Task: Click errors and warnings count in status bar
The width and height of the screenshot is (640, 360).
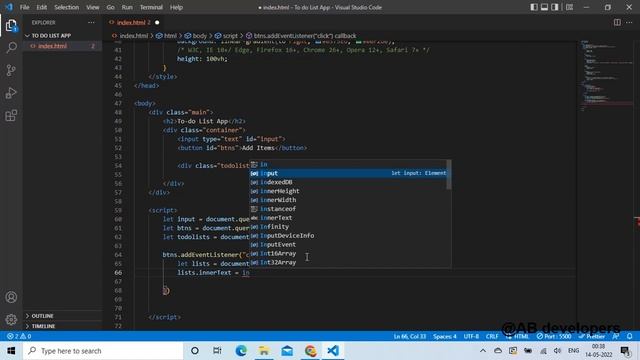Action: tap(19, 336)
